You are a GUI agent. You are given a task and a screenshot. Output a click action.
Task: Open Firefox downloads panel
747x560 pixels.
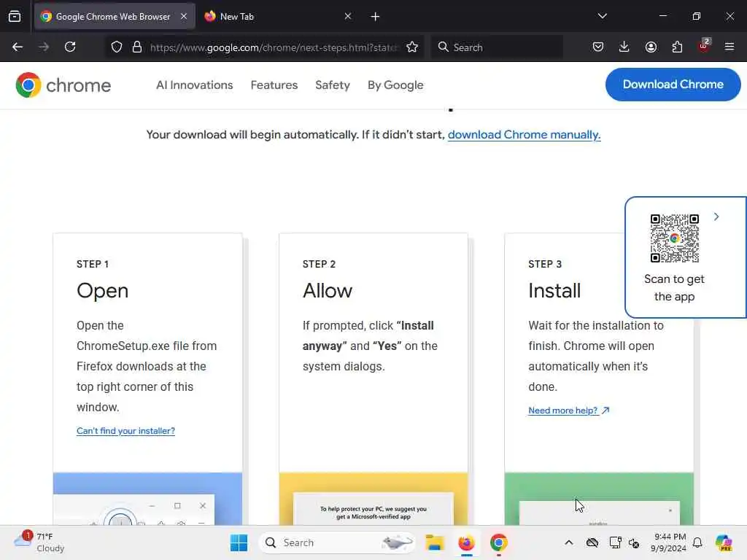[624, 47]
